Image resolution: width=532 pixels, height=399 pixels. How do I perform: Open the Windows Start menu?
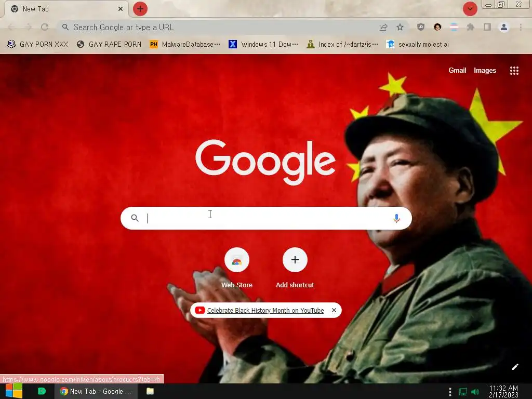click(14, 391)
